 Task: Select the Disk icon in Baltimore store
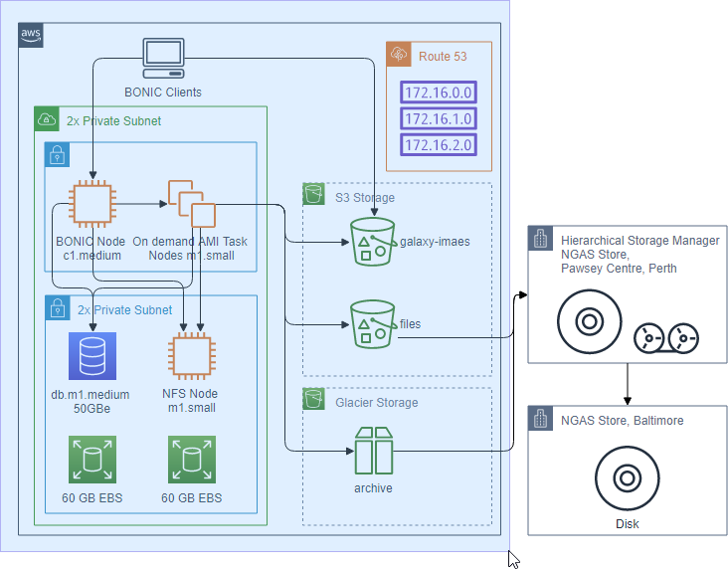pyautogui.click(x=628, y=477)
